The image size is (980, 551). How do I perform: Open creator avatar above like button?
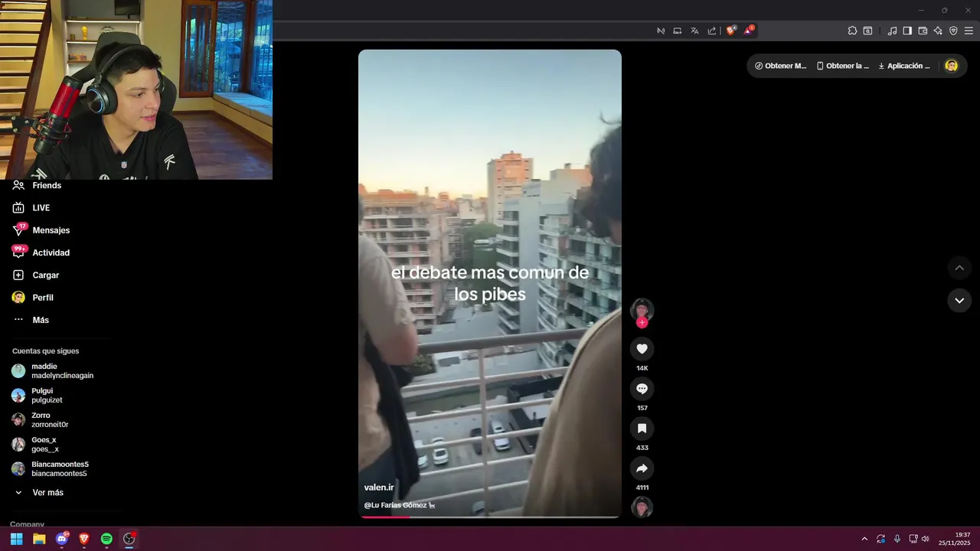click(642, 309)
